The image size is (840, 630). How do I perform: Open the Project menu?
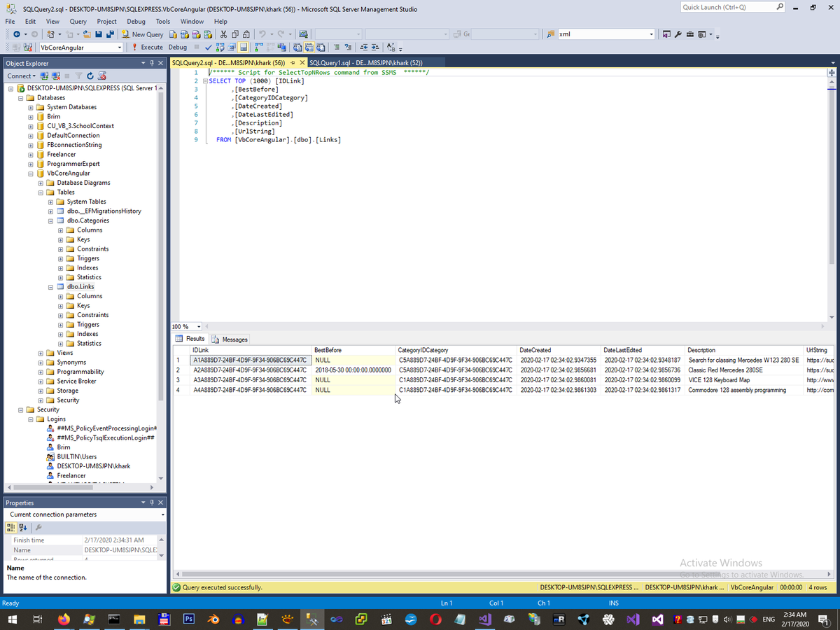point(106,21)
